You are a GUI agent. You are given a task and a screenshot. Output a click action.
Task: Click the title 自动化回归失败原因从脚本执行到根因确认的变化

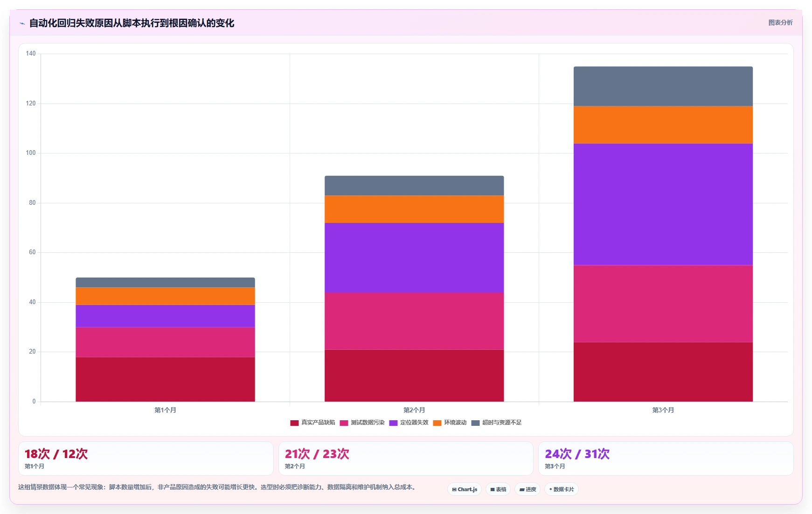(132, 23)
